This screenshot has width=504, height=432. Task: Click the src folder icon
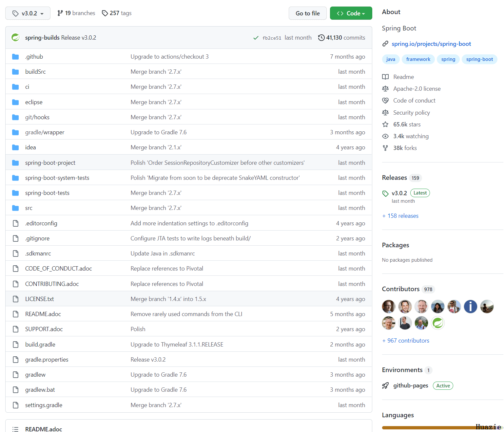15,208
